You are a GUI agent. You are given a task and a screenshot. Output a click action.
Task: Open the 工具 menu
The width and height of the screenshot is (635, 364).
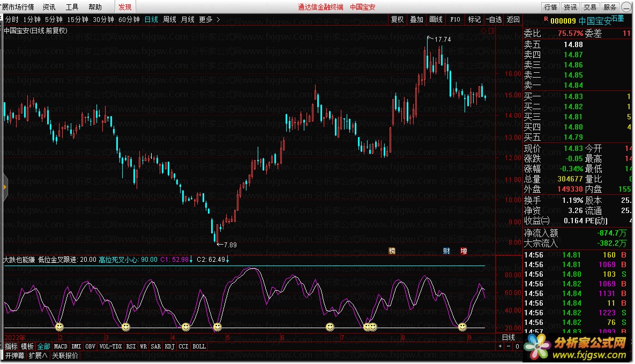[72, 7]
